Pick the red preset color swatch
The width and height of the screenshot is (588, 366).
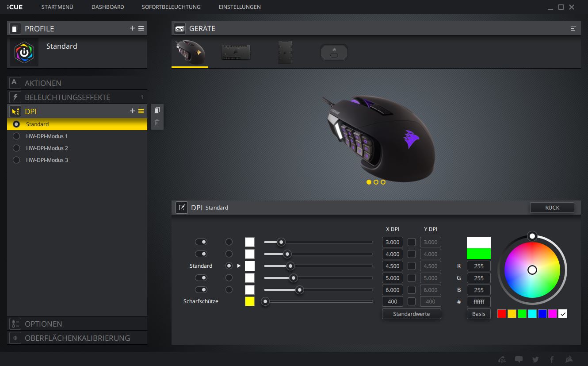coord(502,314)
